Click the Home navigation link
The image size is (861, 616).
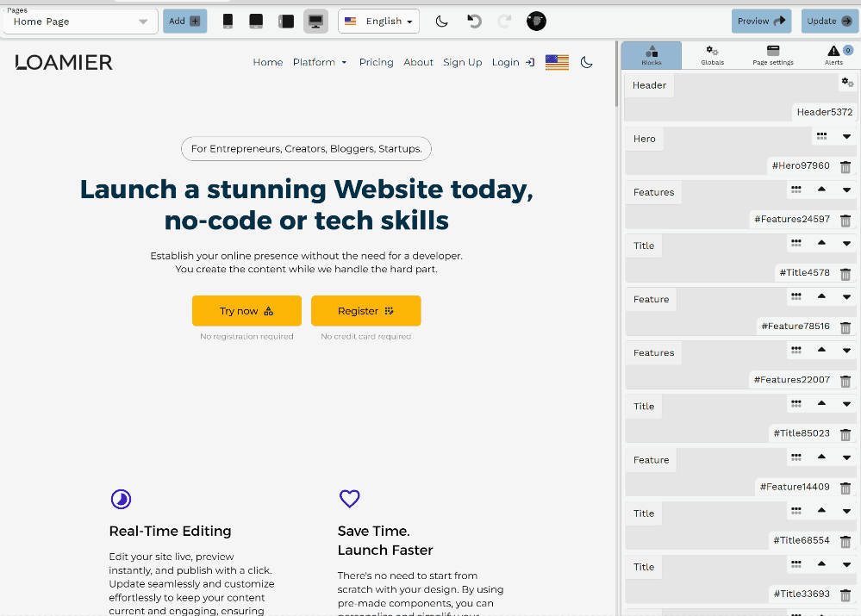pyautogui.click(x=268, y=62)
